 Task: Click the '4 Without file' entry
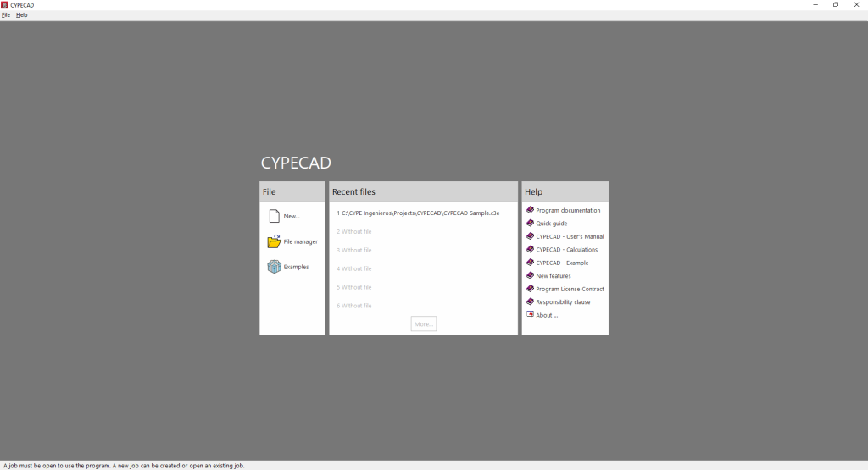point(354,268)
